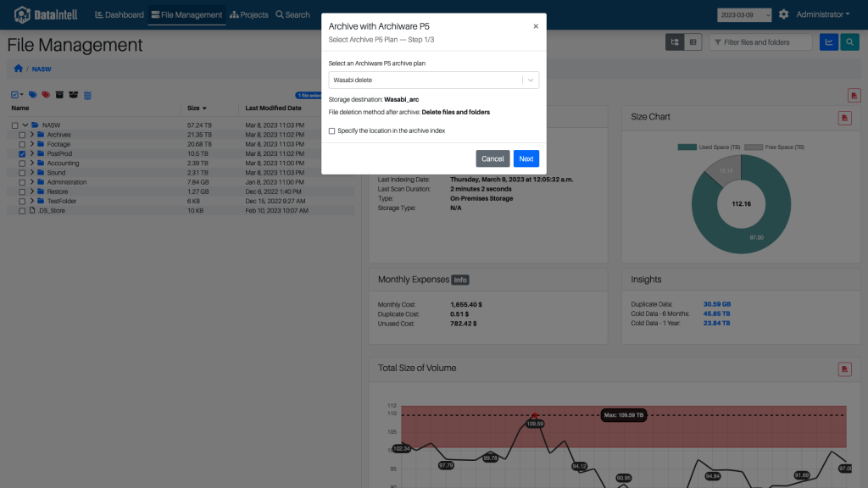Viewport: 868px width, 488px height.
Task: Uncheck the PostProd folder checkbox
Action: coord(22,154)
